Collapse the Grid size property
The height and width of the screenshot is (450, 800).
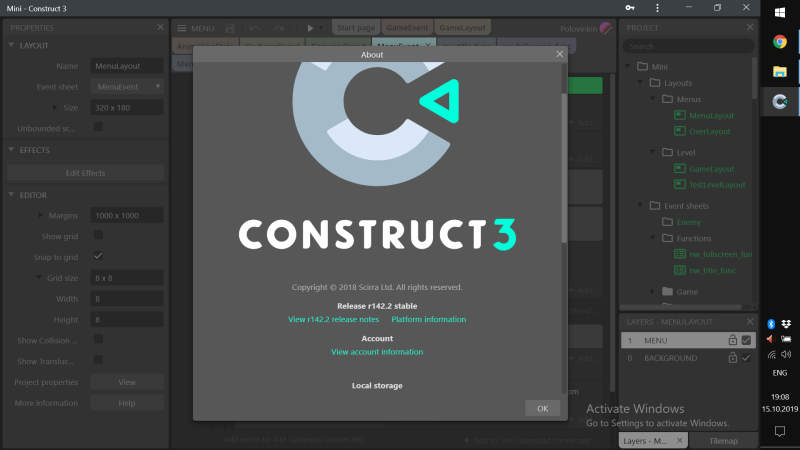click(x=38, y=277)
